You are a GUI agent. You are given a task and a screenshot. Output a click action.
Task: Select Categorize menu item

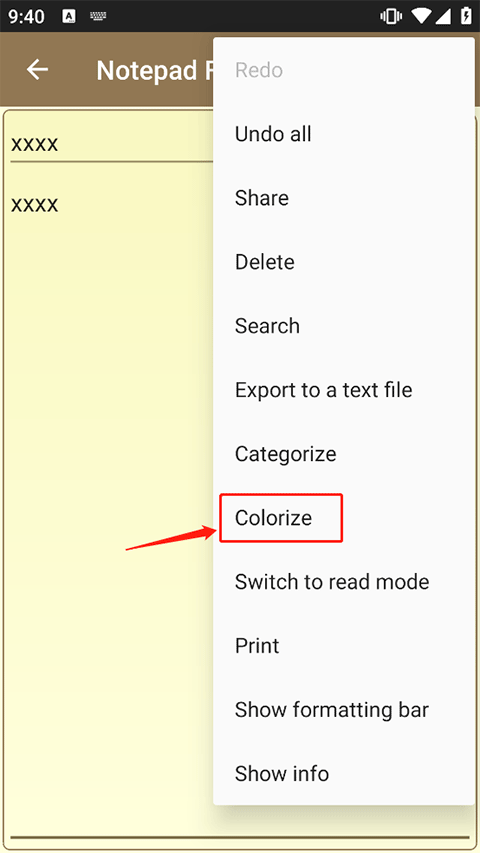coord(344,454)
